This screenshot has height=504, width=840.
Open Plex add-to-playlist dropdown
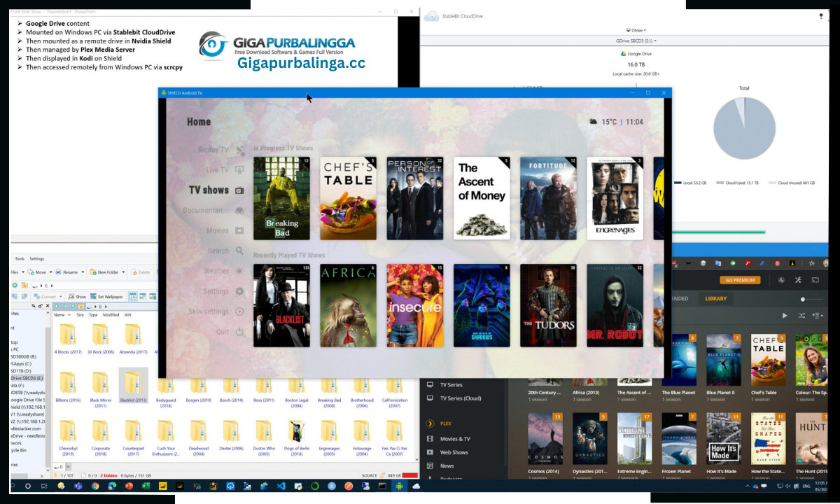817,316
